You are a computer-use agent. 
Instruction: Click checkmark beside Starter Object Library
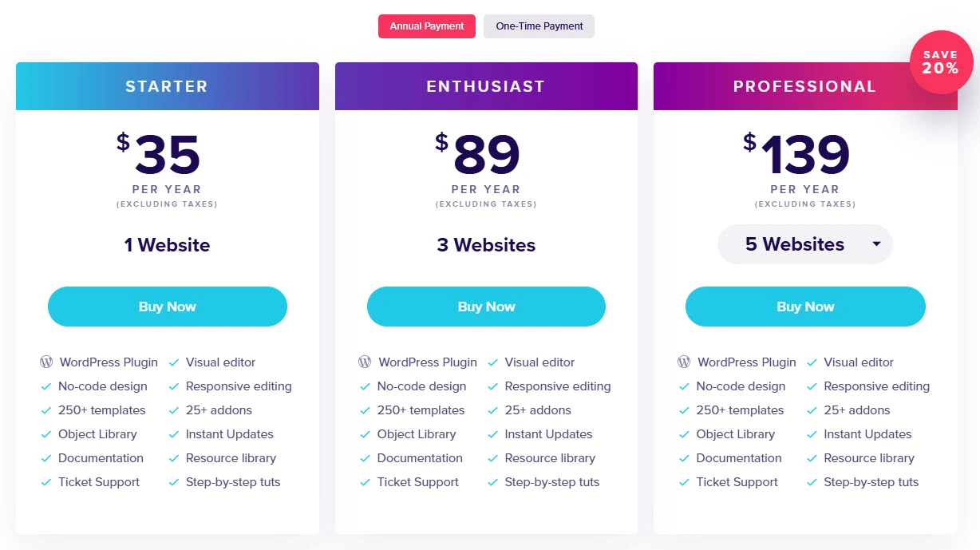pos(46,434)
